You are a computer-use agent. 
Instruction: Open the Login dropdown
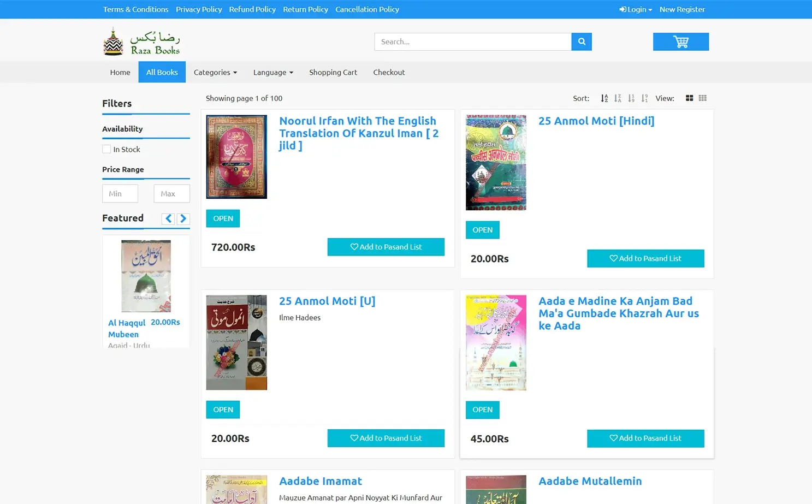(635, 9)
